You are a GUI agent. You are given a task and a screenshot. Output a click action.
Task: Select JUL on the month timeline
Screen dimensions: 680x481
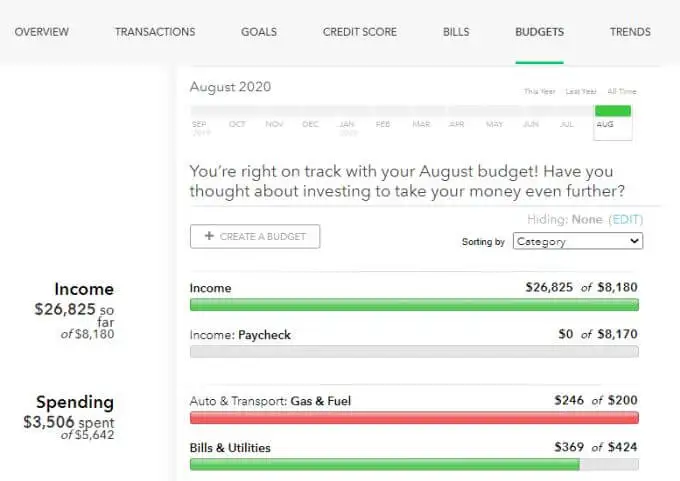pyautogui.click(x=566, y=124)
